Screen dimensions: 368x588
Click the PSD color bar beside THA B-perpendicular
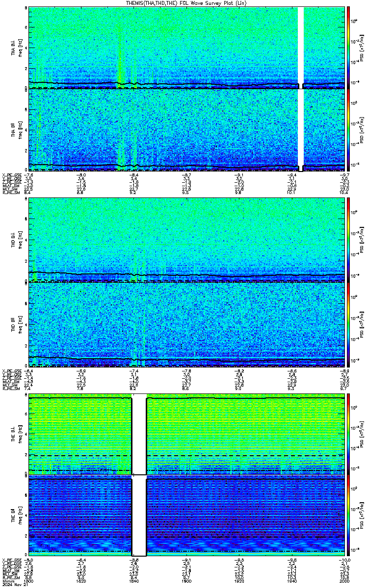(x=348, y=47)
